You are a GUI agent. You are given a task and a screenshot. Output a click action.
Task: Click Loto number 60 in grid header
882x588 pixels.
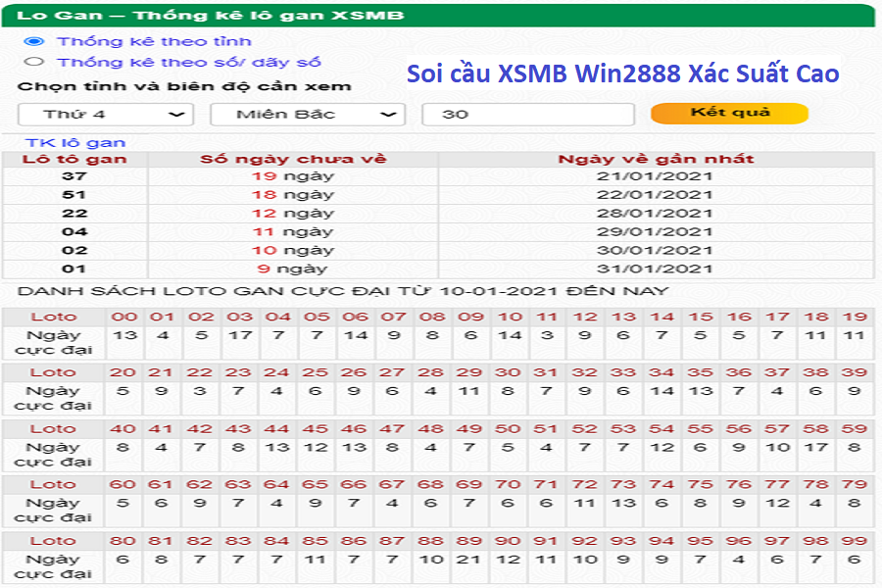[x=122, y=484]
